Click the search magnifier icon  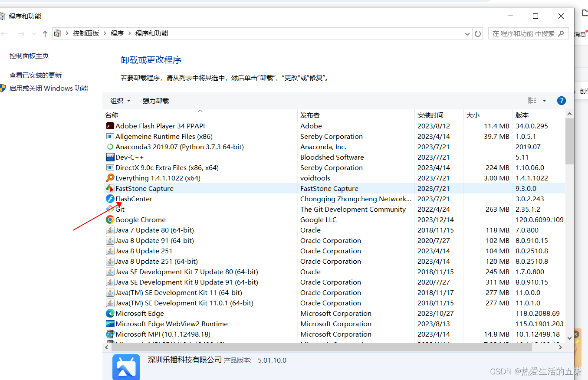pyautogui.click(x=561, y=33)
